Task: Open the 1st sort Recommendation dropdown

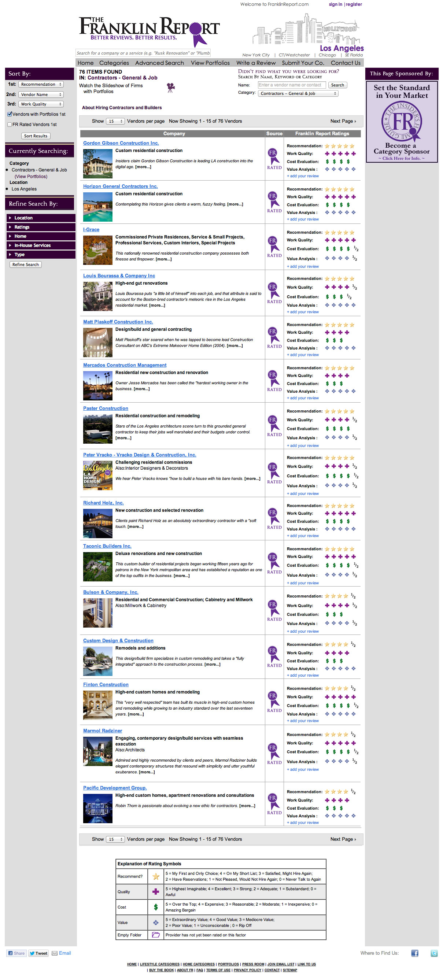Action: (x=41, y=85)
